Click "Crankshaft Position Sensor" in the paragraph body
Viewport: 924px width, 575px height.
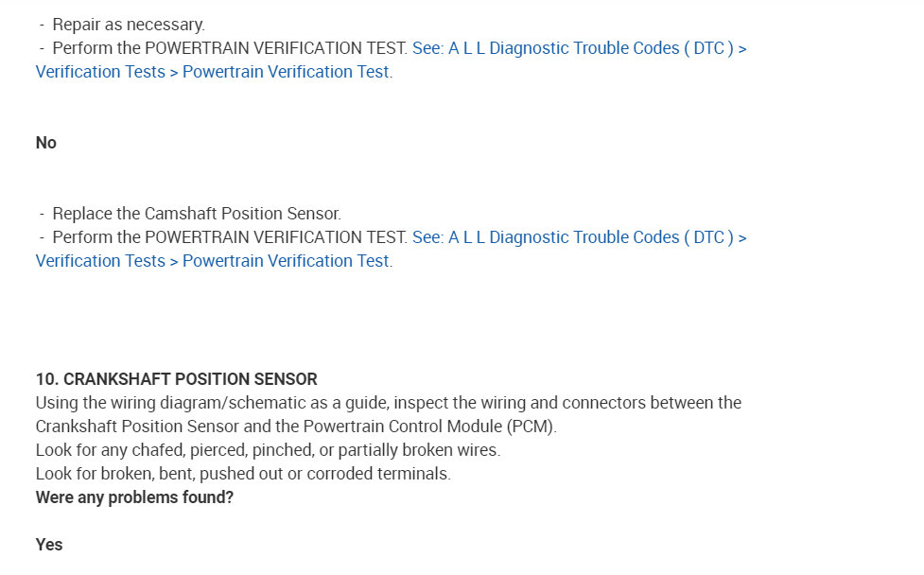pyautogui.click(x=136, y=427)
